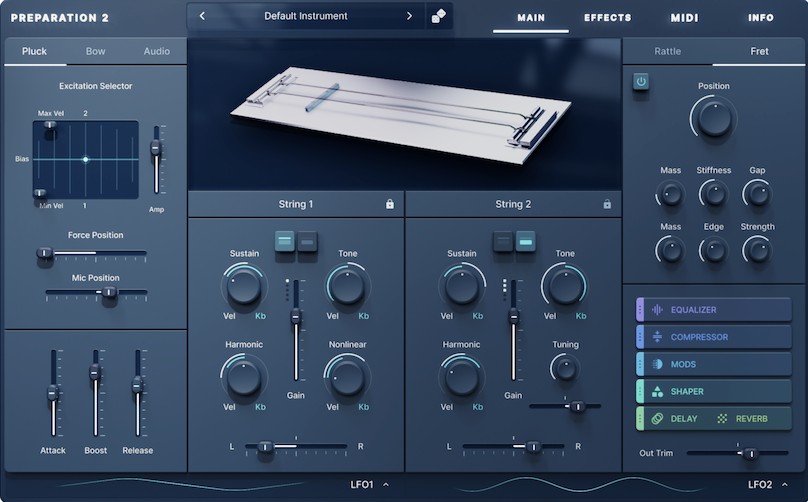Enable first mode button on String 1

click(x=284, y=241)
